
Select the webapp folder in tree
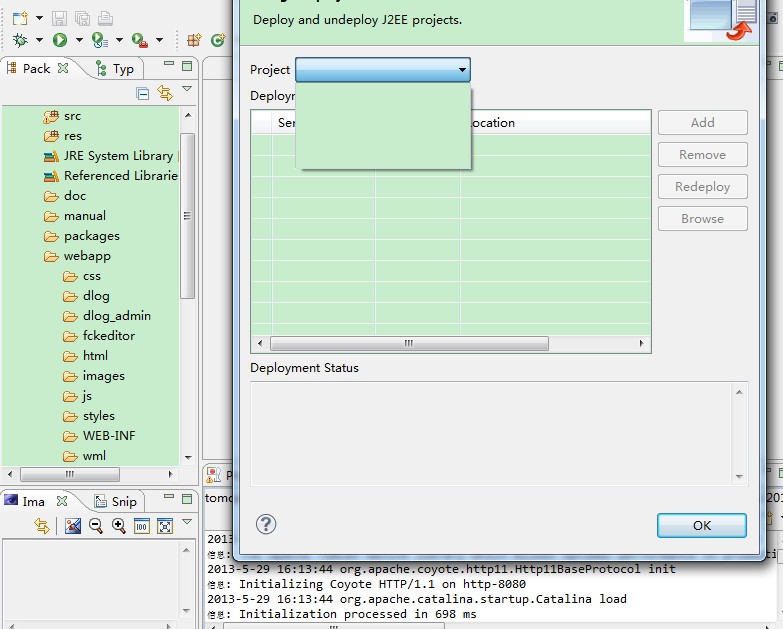click(87, 256)
